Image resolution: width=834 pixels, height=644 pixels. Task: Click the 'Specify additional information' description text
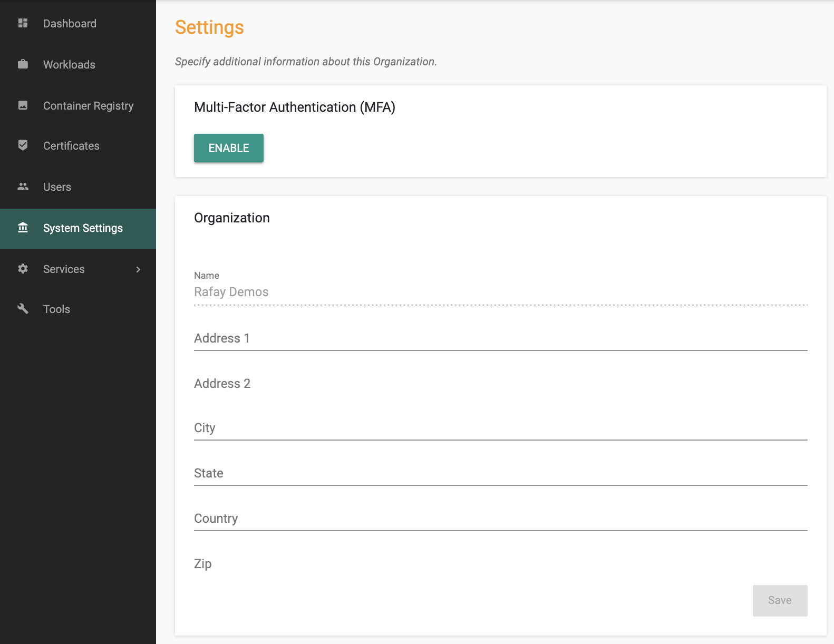pos(306,62)
